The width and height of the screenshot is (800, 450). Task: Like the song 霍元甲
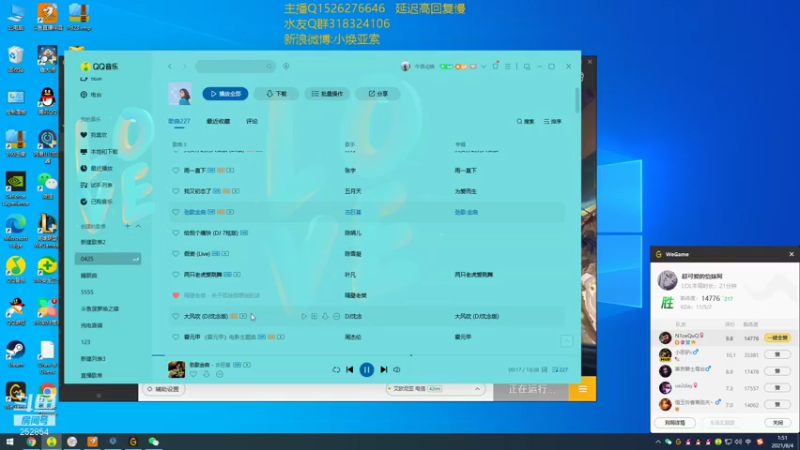(176, 337)
